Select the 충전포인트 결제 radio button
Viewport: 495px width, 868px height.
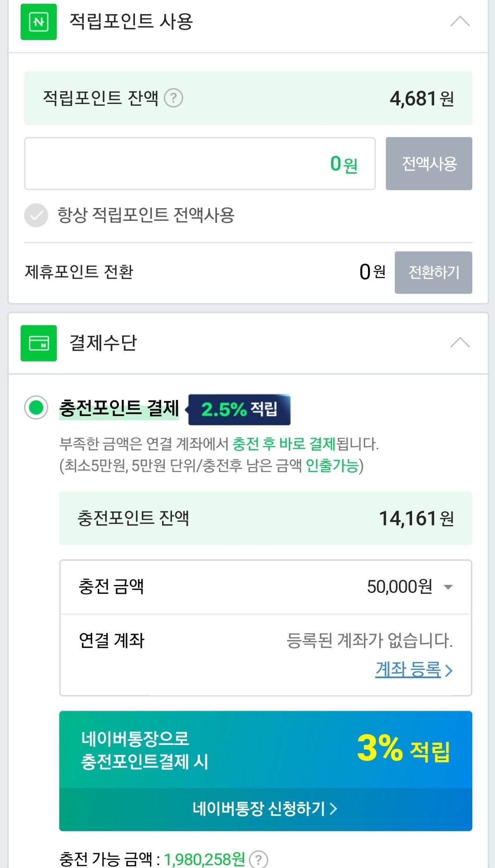point(36,407)
